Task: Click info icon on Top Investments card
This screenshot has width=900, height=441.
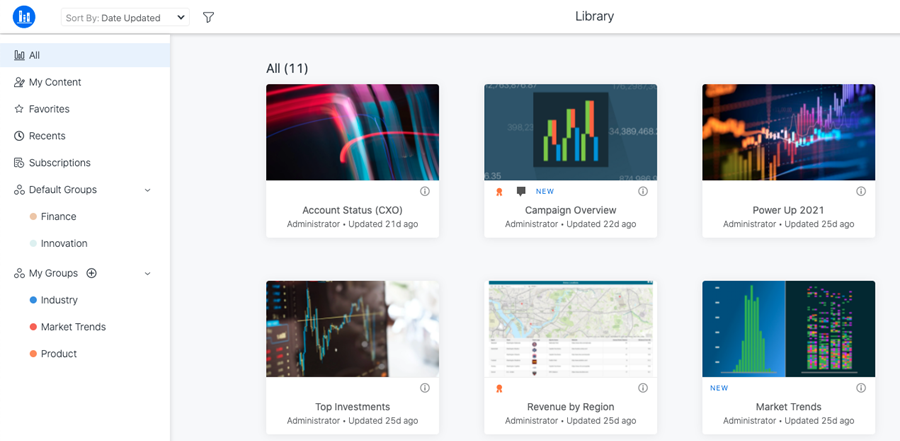Action: tap(425, 388)
